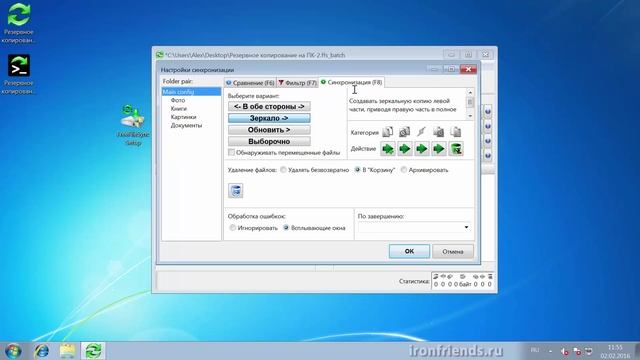
Task: Enable 'Обнаруживать перемещенные файлы' checkbox
Action: click(x=231, y=152)
